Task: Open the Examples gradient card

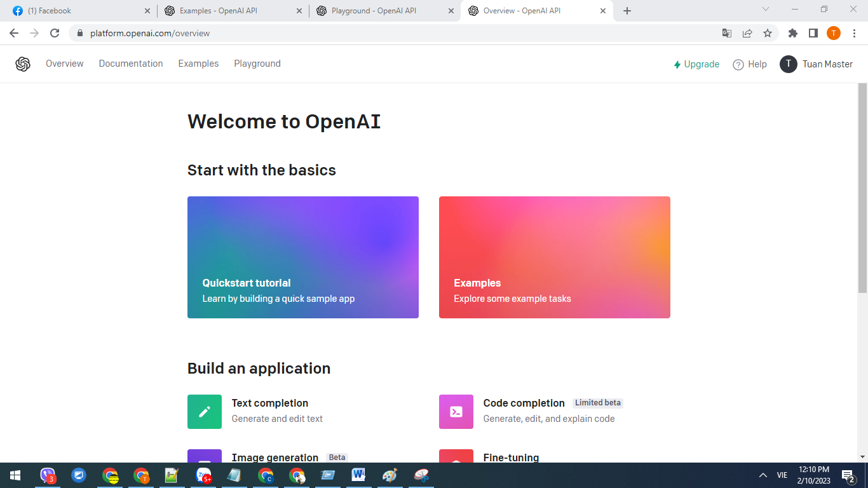Action: click(555, 257)
